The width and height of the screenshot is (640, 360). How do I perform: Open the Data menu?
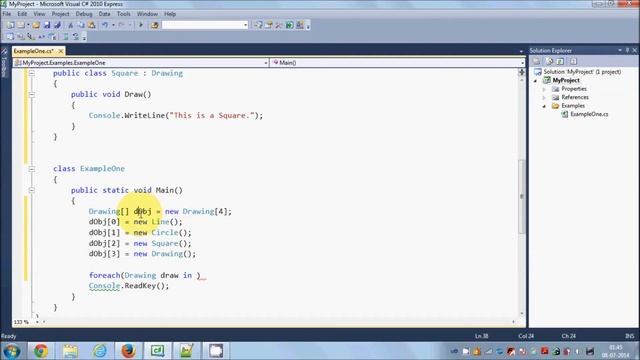[x=104, y=14]
